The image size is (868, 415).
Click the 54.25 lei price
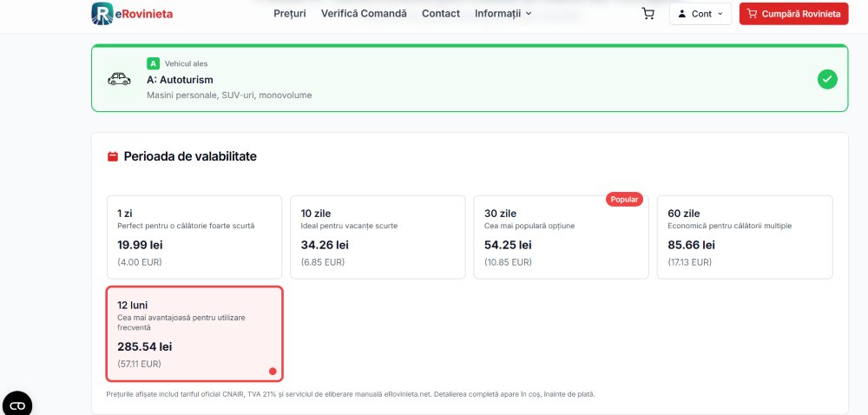[508, 245]
